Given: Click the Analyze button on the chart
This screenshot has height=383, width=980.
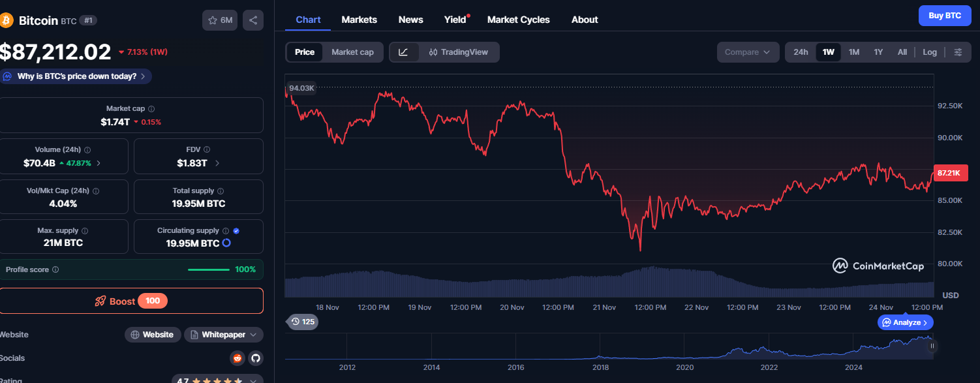Looking at the screenshot, I should [x=906, y=322].
